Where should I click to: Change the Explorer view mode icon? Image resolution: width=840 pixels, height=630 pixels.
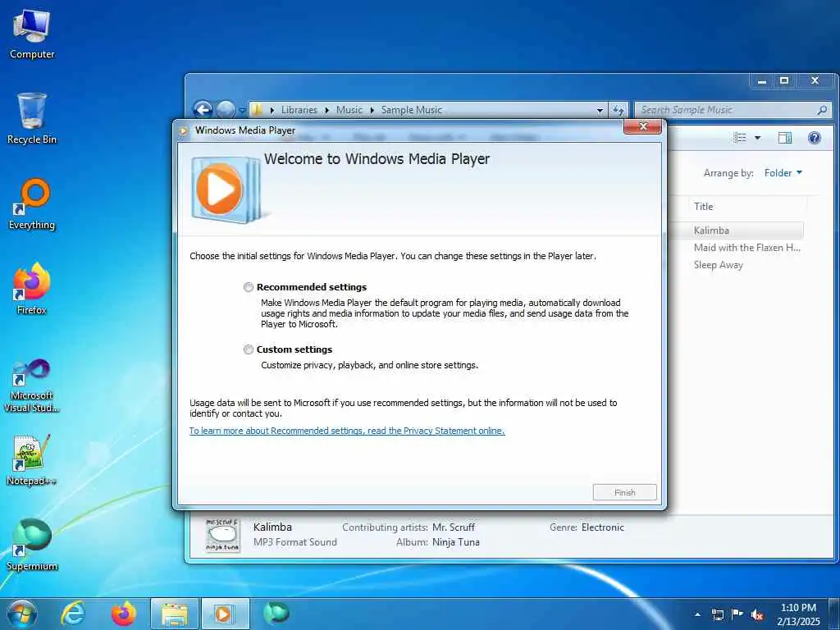pos(740,138)
